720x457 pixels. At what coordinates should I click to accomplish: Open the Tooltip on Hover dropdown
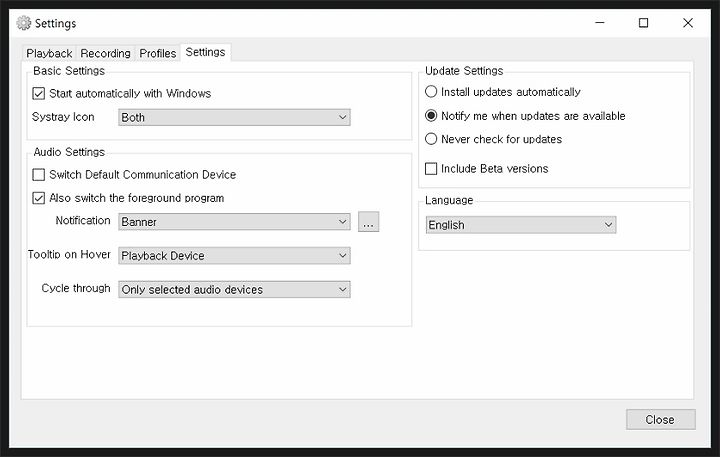234,255
